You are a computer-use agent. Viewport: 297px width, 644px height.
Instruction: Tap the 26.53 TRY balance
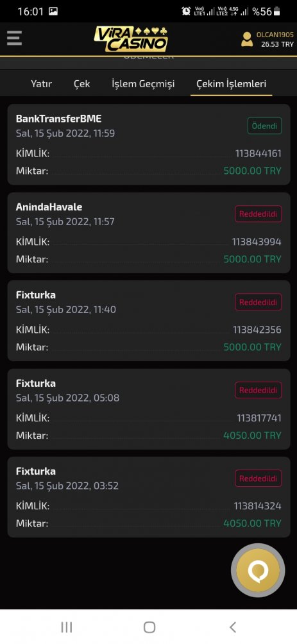coord(277,44)
